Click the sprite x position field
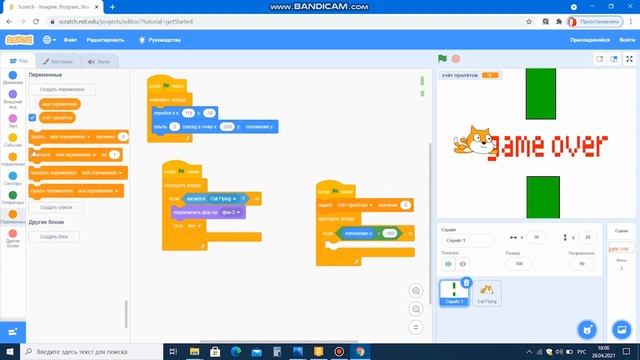Screen dimensions: 640x360 [536, 237]
